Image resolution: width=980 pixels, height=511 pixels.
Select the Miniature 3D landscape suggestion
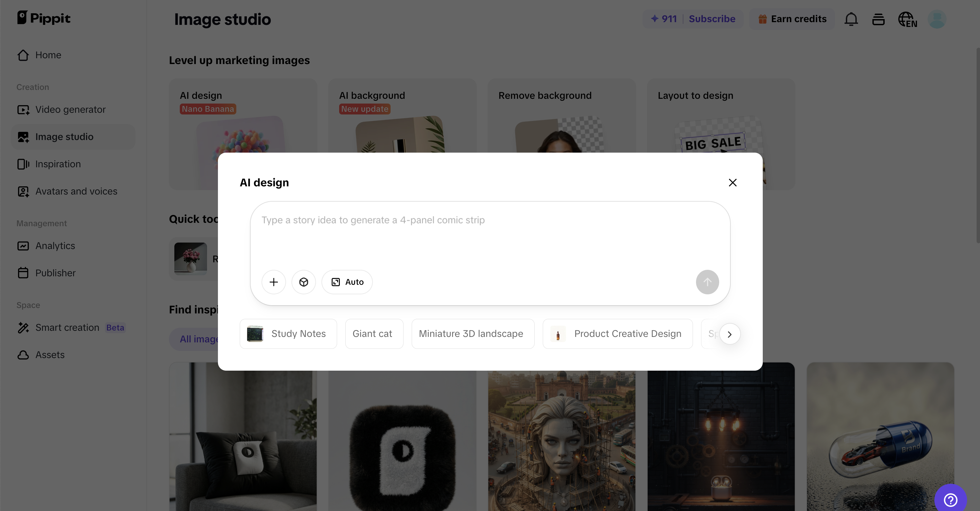[x=473, y=334]
